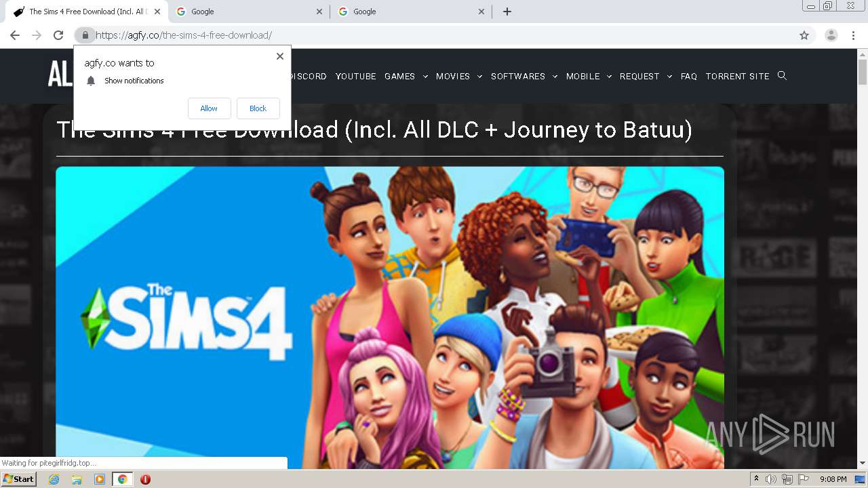
Task: Expand the GAMES dropdown menu
Action: tap(406, 77)
